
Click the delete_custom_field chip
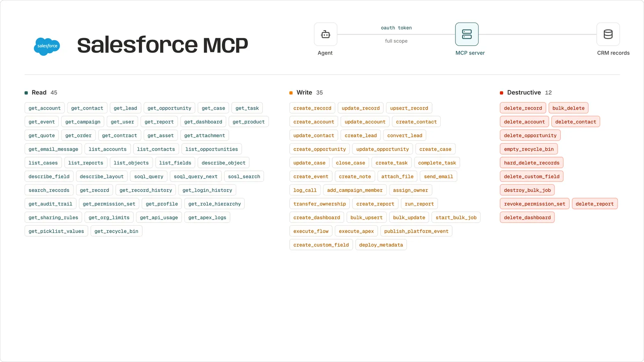tap(531, 176)
